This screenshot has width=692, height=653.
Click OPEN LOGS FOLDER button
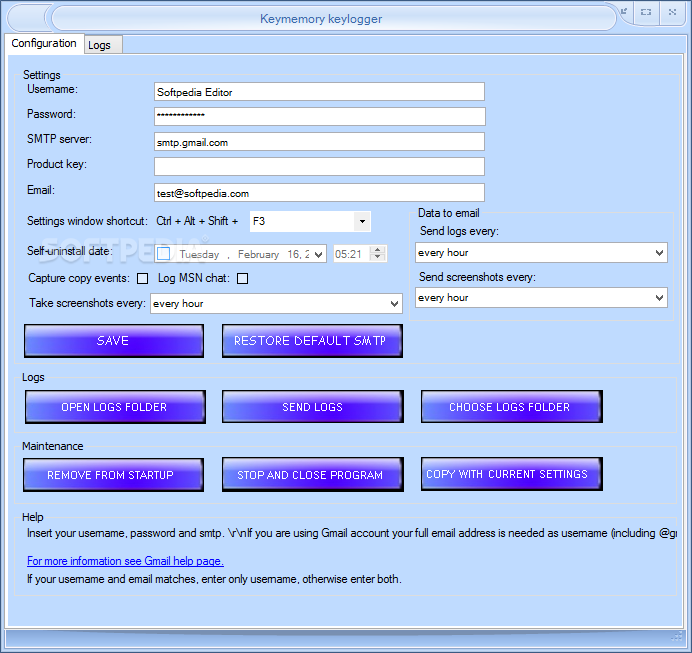click(x=115, y=407)
